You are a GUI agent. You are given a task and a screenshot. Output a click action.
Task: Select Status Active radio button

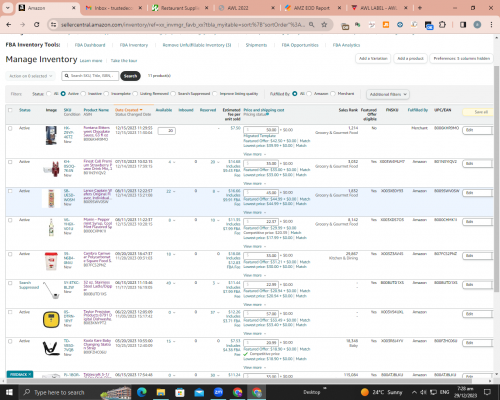pyautogui.click(x=63, y=94)
